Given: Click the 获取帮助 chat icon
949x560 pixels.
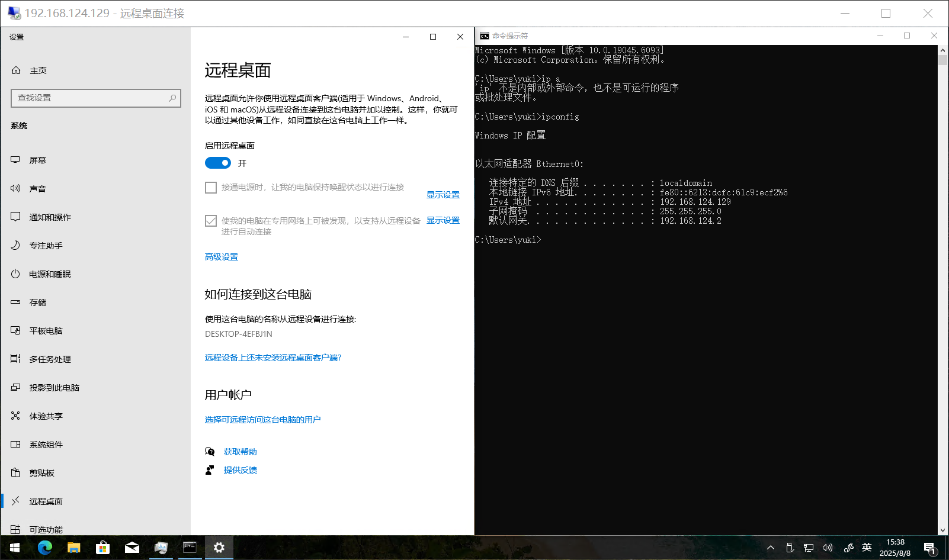Looking at the screenshot, I should (210, 452).
